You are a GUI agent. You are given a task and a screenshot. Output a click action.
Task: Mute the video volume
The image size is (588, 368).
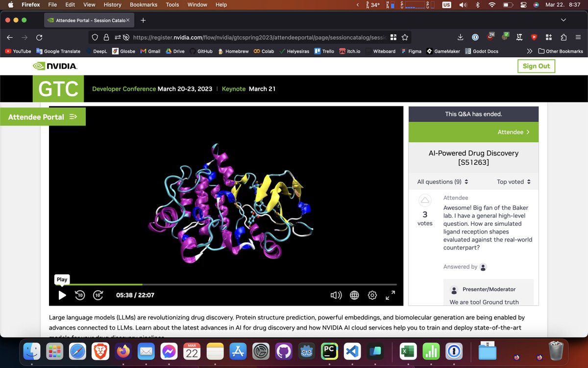coord(336,295)
